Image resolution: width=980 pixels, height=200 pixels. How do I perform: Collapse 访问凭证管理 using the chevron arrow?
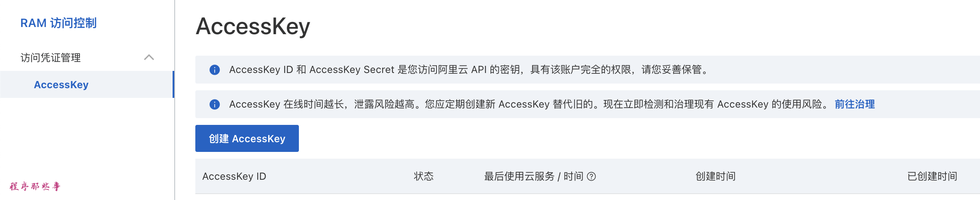pos(149,57)
